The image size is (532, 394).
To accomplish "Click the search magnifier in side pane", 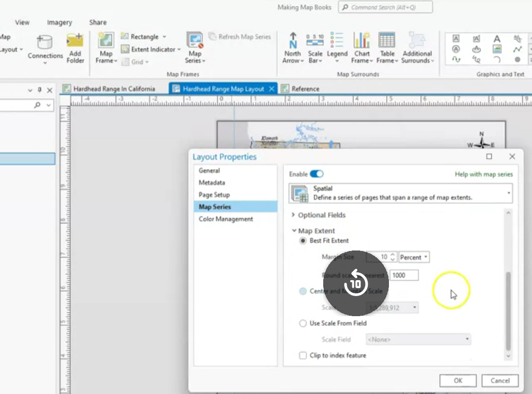I will pos(37,105).
